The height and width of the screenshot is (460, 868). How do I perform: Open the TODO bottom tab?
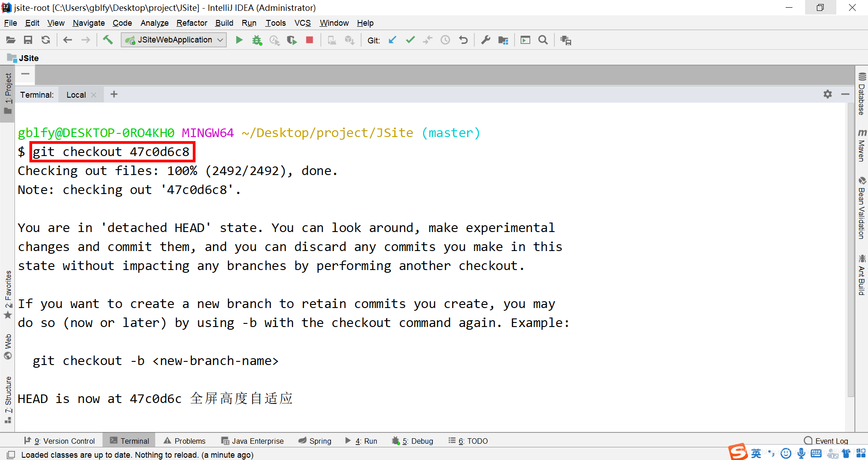pos(468,441)
